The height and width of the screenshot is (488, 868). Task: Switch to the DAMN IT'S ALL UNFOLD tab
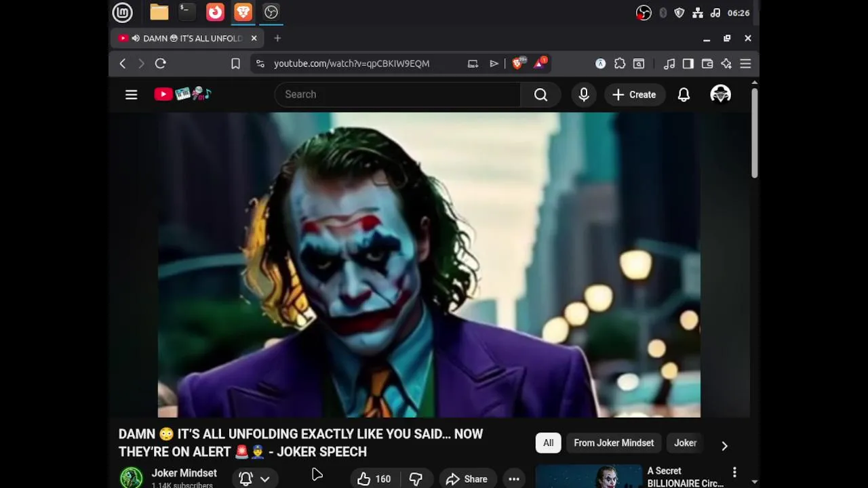click(x=186, y=39)
